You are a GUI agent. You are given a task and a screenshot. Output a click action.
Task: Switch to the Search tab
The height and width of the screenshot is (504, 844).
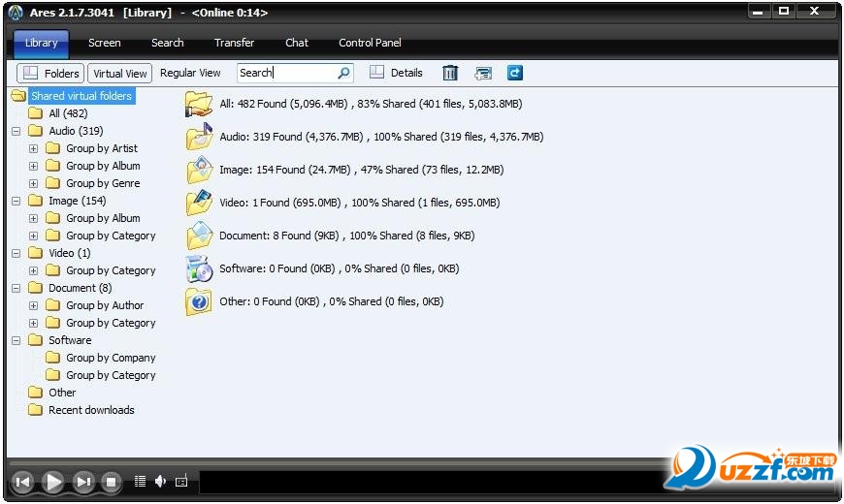coord(168,43)
